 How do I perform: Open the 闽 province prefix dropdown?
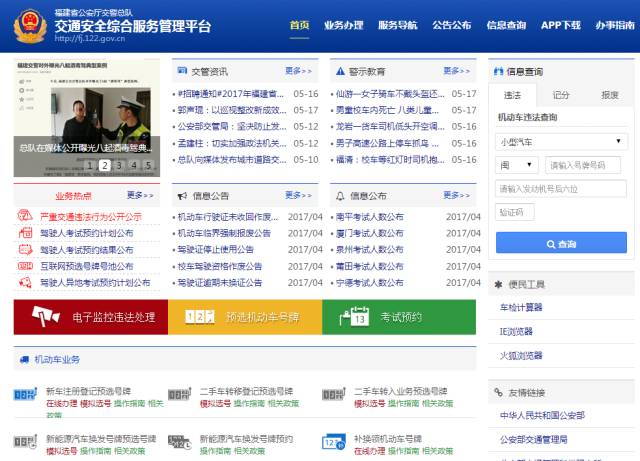517,165
